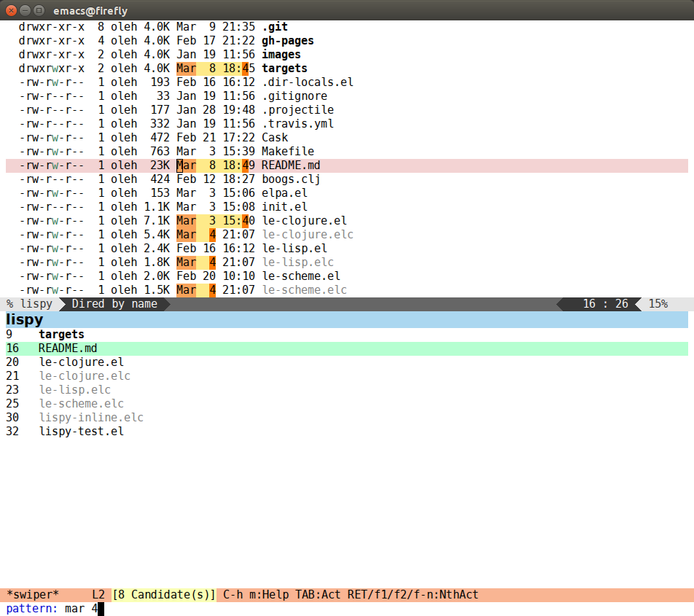Select candidate 16 README.md in swiper
This screenshot has width=694, height=616.
346,348
